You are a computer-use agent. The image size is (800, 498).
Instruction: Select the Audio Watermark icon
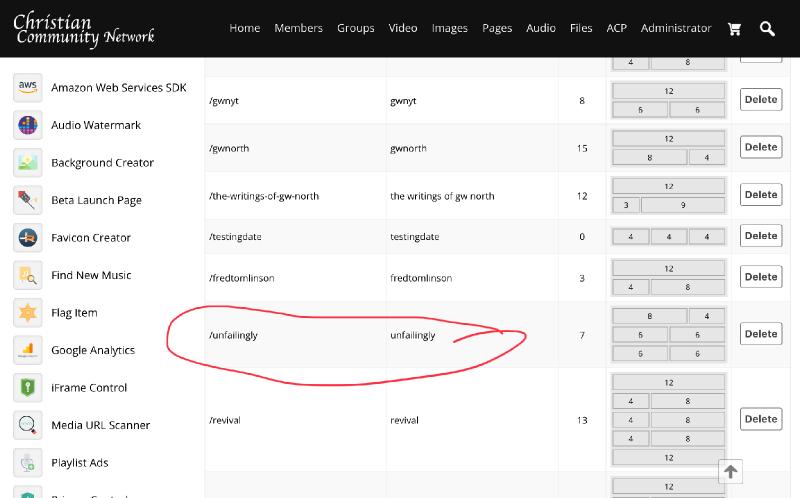click(28, 125)
